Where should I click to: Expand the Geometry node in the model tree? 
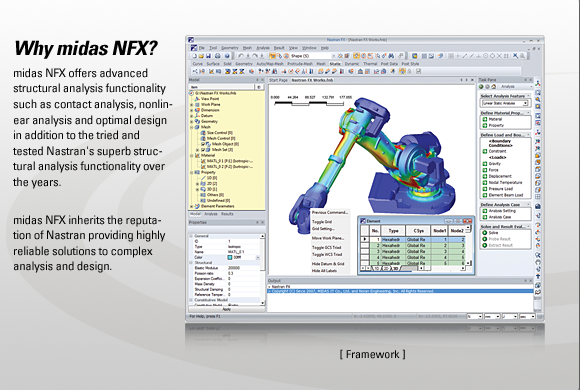(192, 121)
